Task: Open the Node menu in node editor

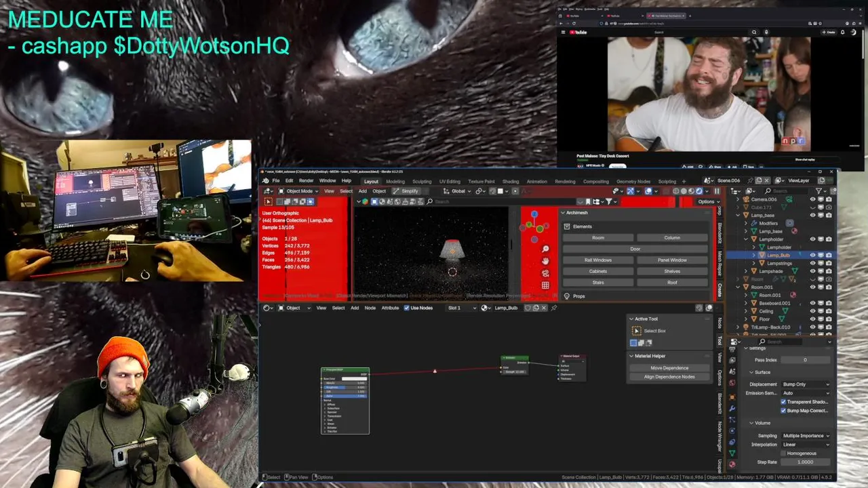Action: pos(370,308)
